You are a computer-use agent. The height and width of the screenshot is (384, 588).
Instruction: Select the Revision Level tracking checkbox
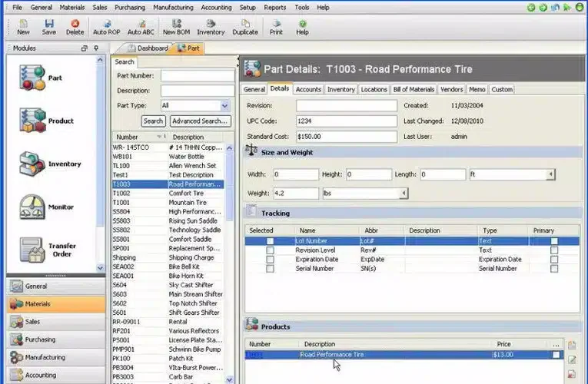[x=270, y=250]
